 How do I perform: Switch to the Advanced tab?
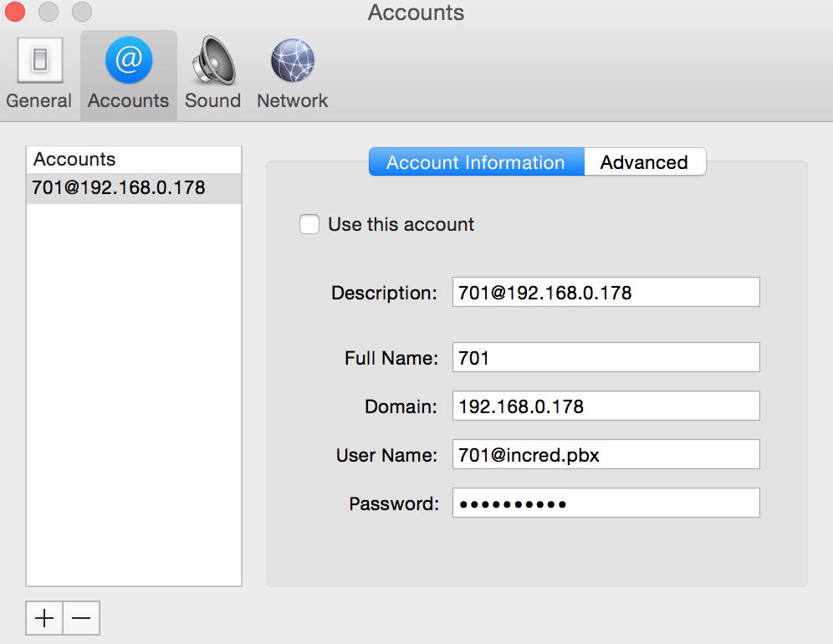pyautogui.click(x=645, y=162)
